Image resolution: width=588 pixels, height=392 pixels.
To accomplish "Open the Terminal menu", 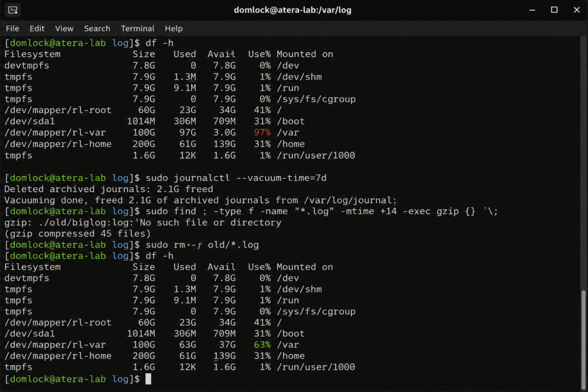I will click(138, 29).
